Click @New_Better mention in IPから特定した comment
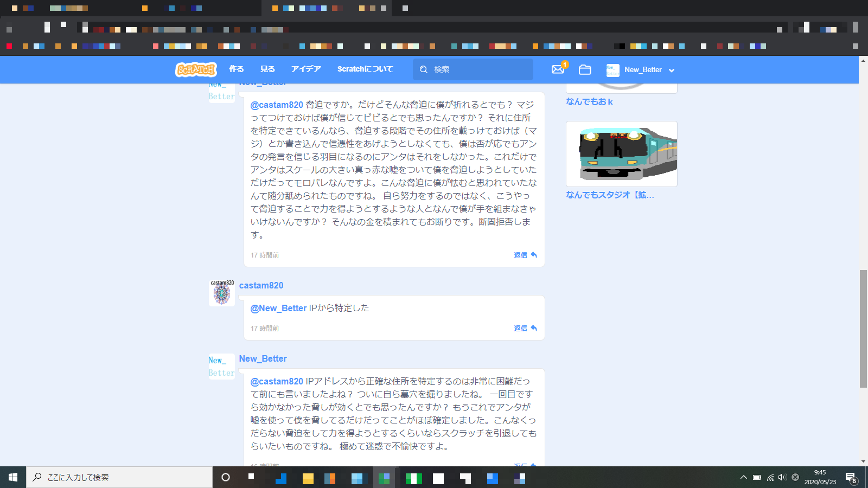868x488 pixels. [x=278, y=308]
